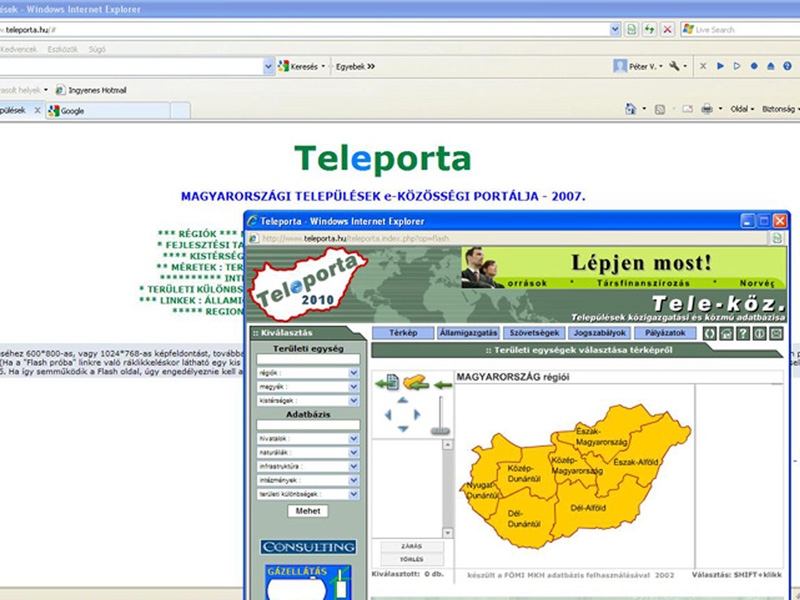The image size is (800, 600).
Task: Select the Észak-Alföld region on map
Action: pyautogui.click(x=636, y=462)
